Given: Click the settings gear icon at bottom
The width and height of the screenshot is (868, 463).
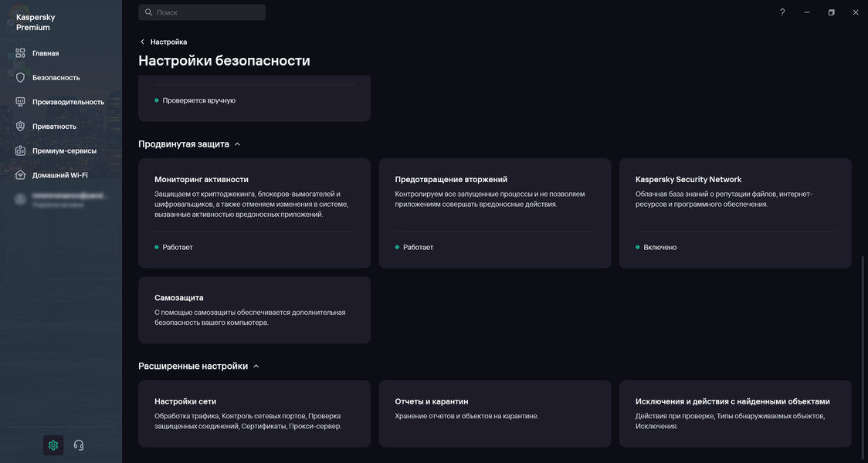Looking at the screenshot, I should (53, 445).
